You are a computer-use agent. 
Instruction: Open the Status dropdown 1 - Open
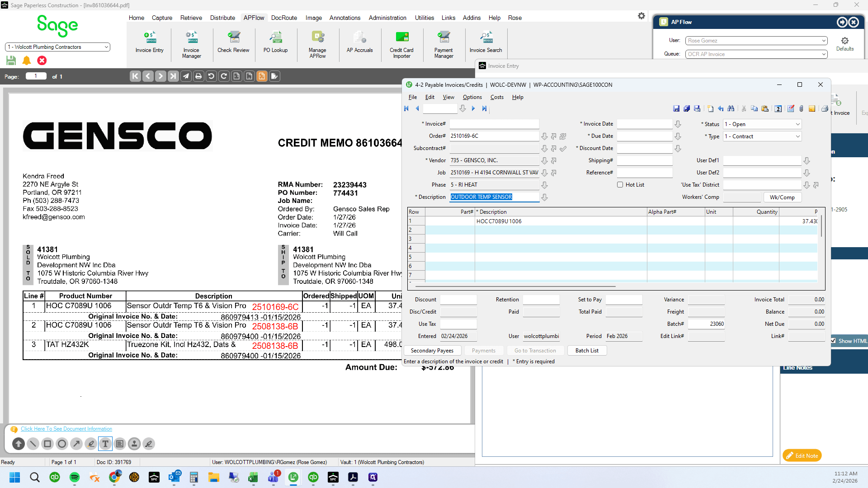point(762,124)
